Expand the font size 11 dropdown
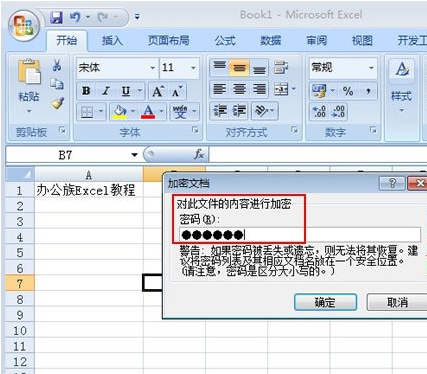Image resolution: width=427 pixels, height=374 pixels. (193, 68)
